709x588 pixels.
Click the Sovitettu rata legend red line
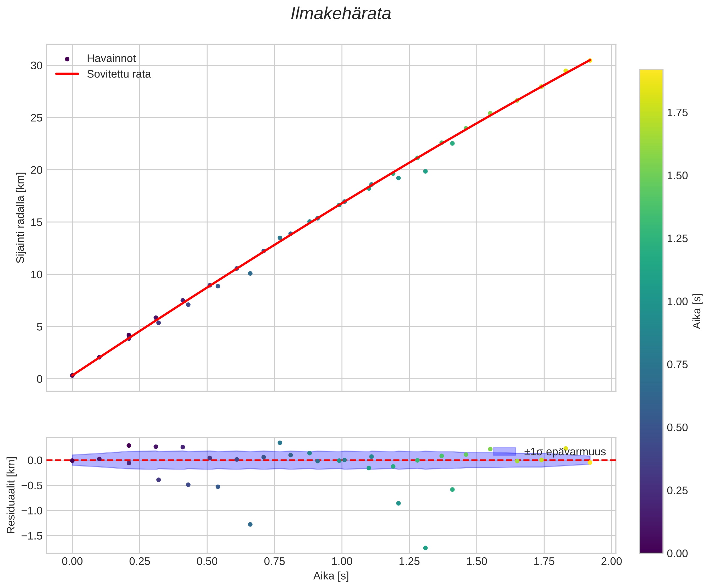coord(67,74)
